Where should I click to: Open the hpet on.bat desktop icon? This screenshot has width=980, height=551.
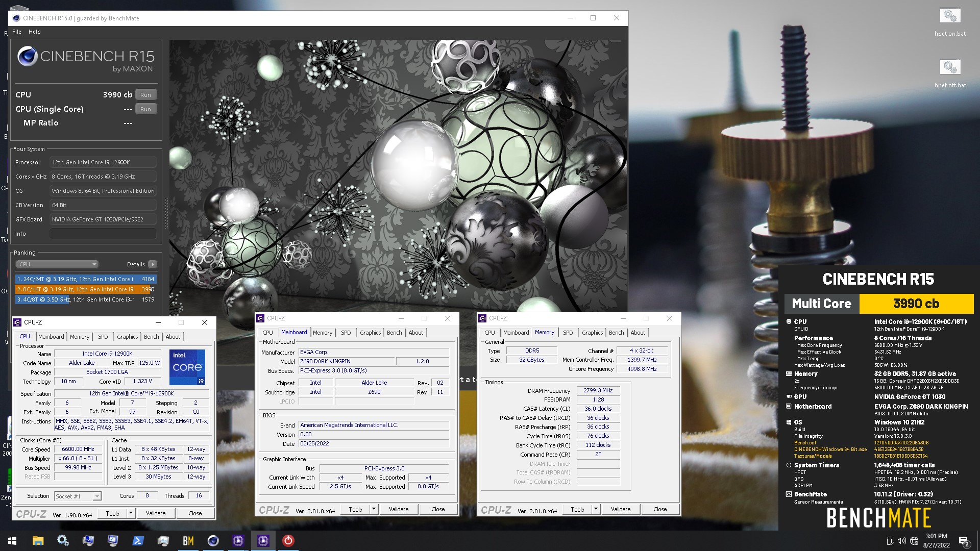click(950, 22)
